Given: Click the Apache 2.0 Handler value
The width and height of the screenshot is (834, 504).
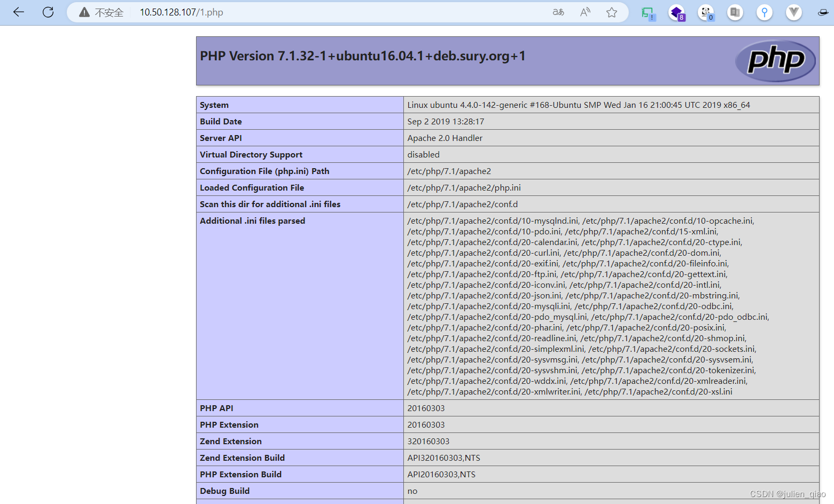Looking at the screenshot, I should tap(445, 138).
